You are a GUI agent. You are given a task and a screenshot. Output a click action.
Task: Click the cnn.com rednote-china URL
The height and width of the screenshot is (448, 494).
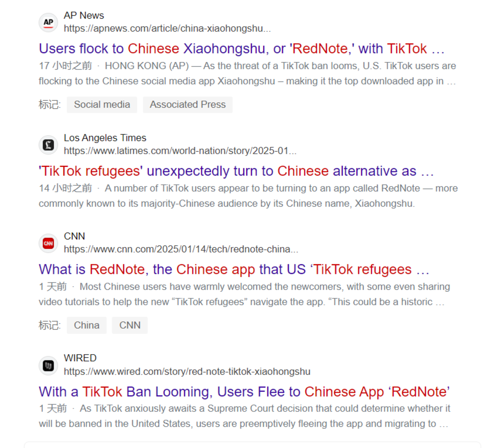pos(181,249)
